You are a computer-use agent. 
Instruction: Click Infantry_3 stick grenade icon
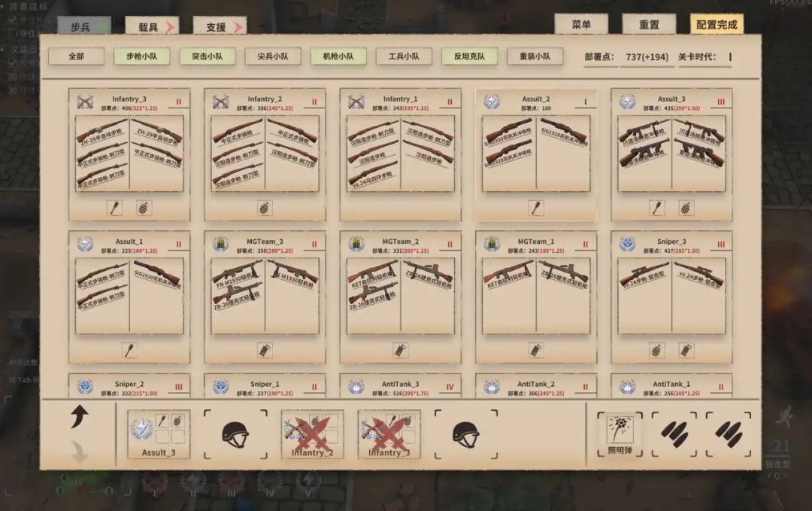(x=115, y=208)
